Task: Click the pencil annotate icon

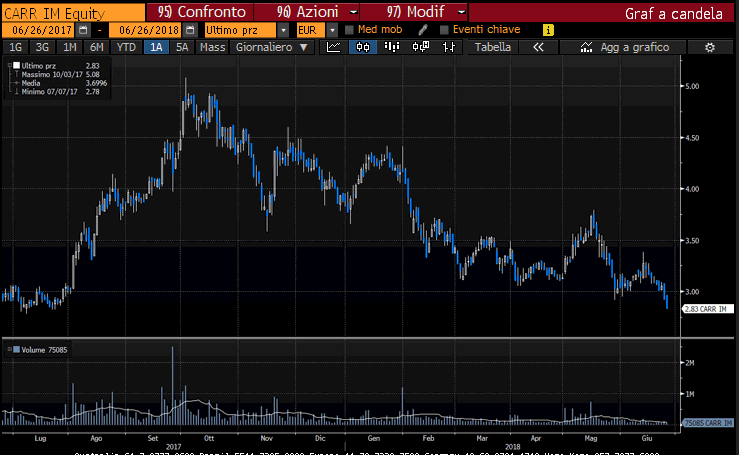Action: [x=423, y=30]
